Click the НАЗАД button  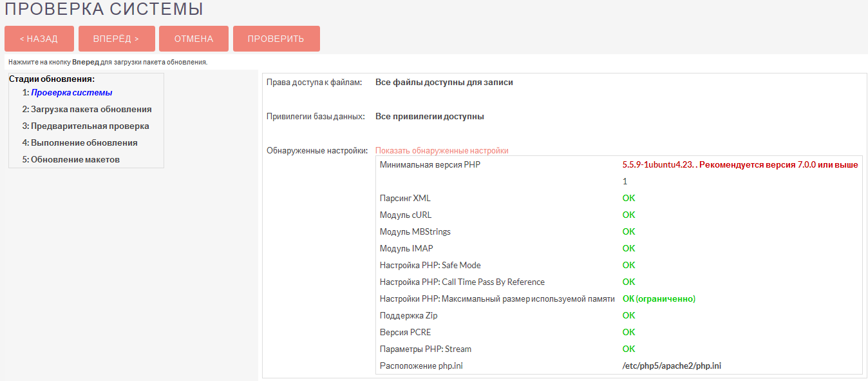coord(39,38)
